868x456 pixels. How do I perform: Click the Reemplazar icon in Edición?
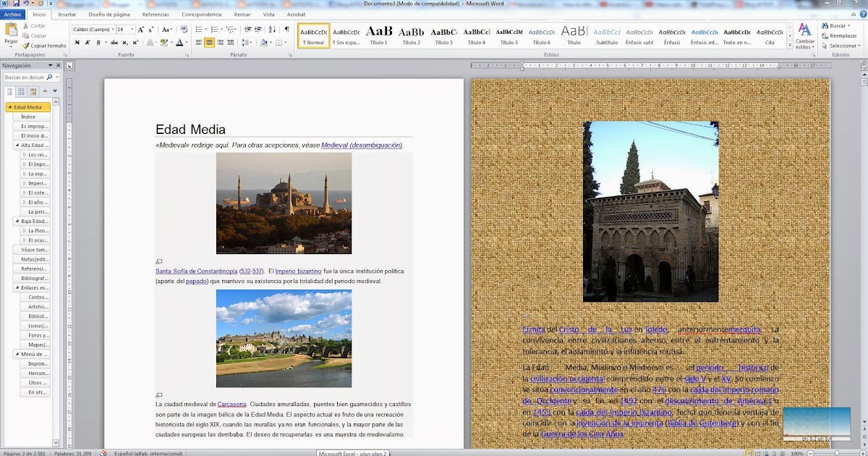(x=838, y=35)
